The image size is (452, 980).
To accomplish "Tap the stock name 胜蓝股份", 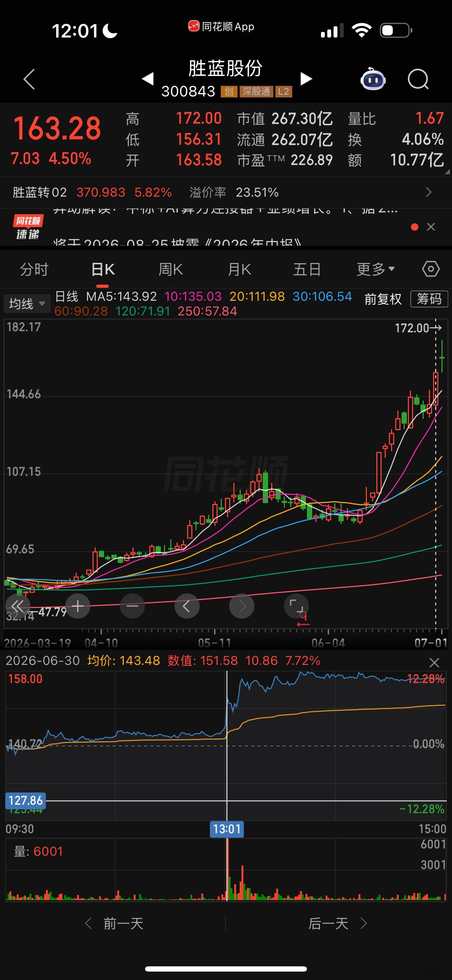I will pos(225,68).
